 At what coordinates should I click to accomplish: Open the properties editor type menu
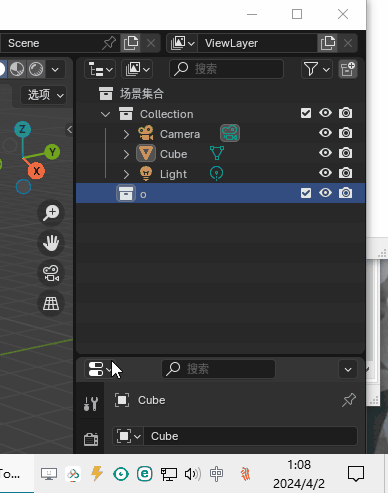click(99, 369)
